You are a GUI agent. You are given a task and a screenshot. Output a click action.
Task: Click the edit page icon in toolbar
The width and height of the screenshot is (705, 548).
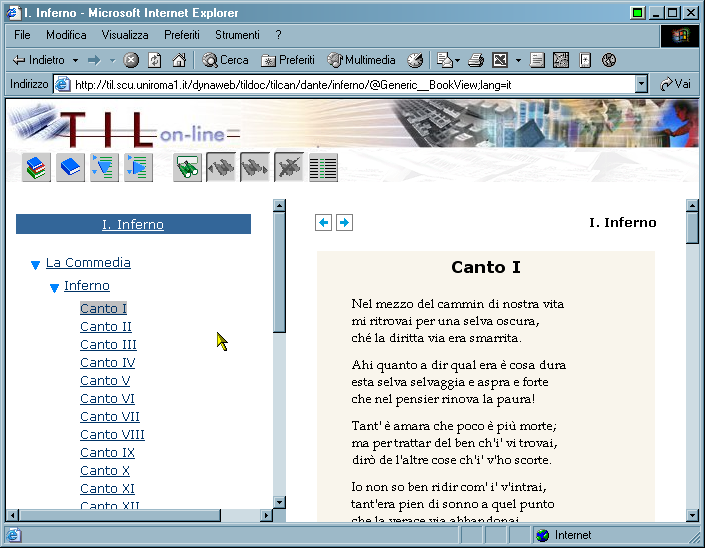tap(500, 60)
